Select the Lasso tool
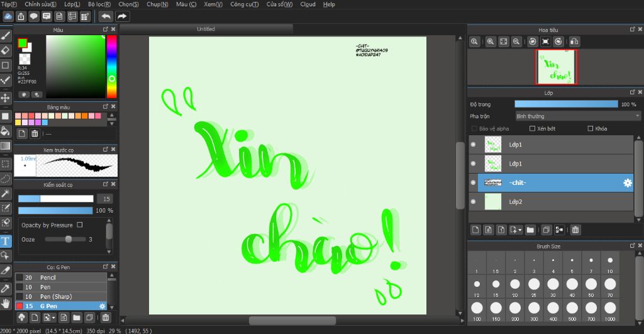Viewport: 644px width, 334px height. 5,179
